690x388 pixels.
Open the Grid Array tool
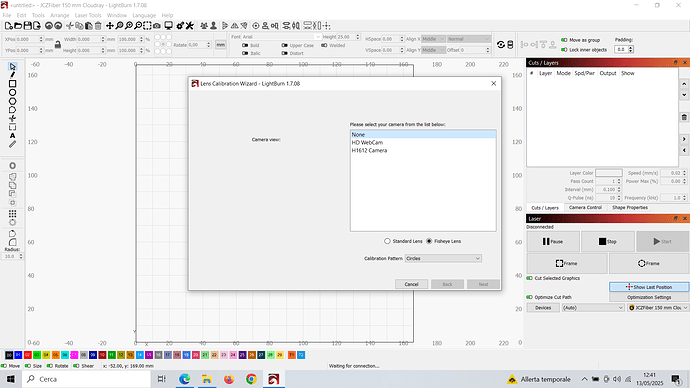12,213
